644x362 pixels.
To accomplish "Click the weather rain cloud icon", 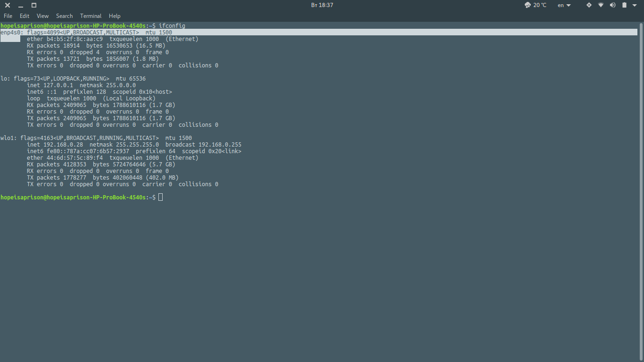I will coord(528,5).
